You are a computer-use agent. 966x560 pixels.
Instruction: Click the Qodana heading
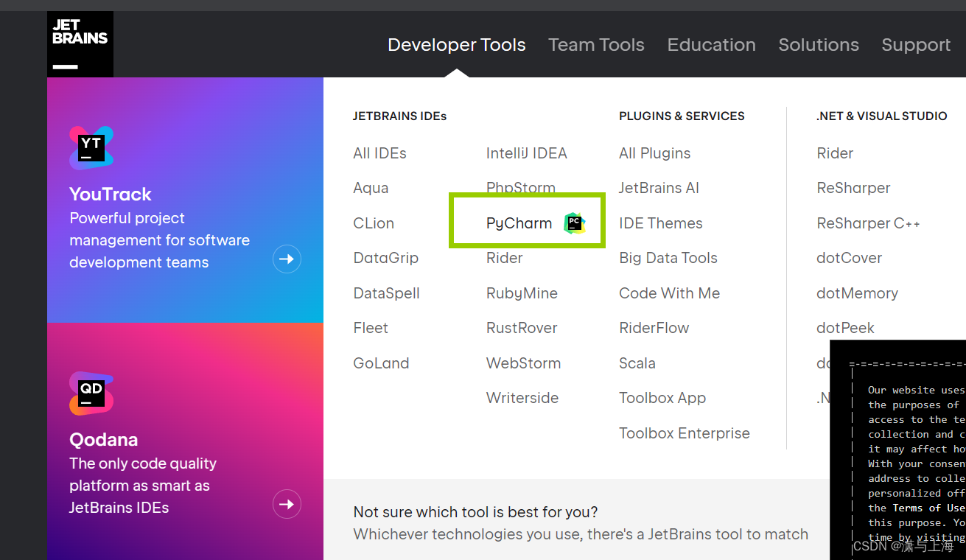[x=104, y=440]
